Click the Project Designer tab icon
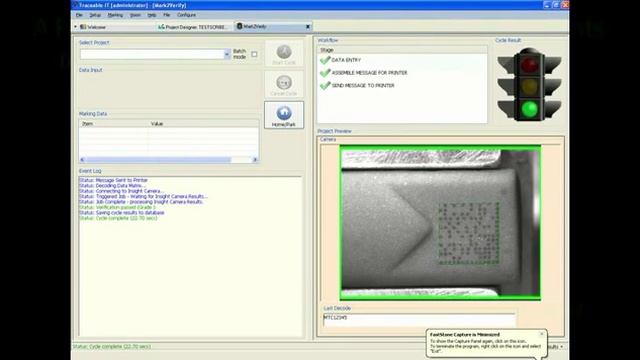Image resolution: width=640 pixels, height=360 pixels. click(161, 27)
